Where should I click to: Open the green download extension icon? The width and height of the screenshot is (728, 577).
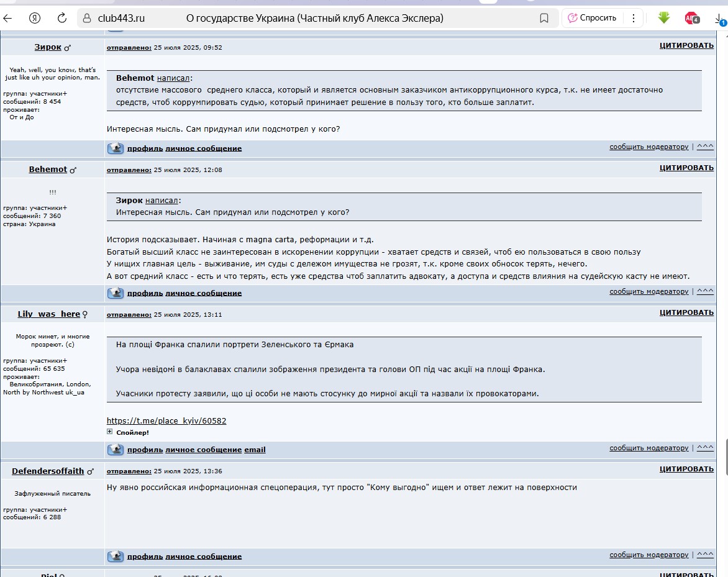point(663,18)
